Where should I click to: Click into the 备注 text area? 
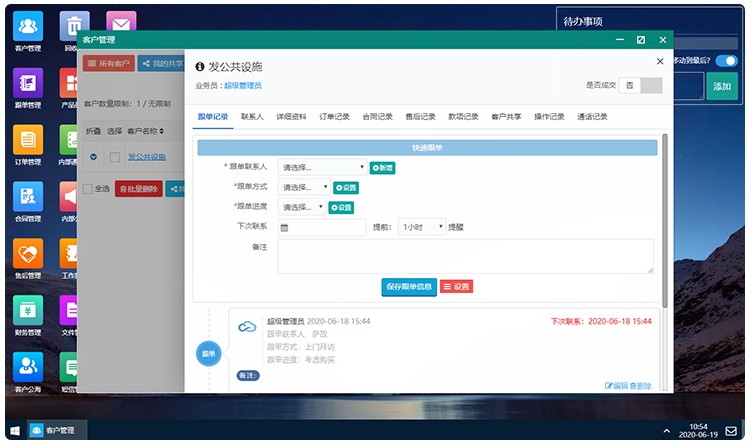pos(465,257)
